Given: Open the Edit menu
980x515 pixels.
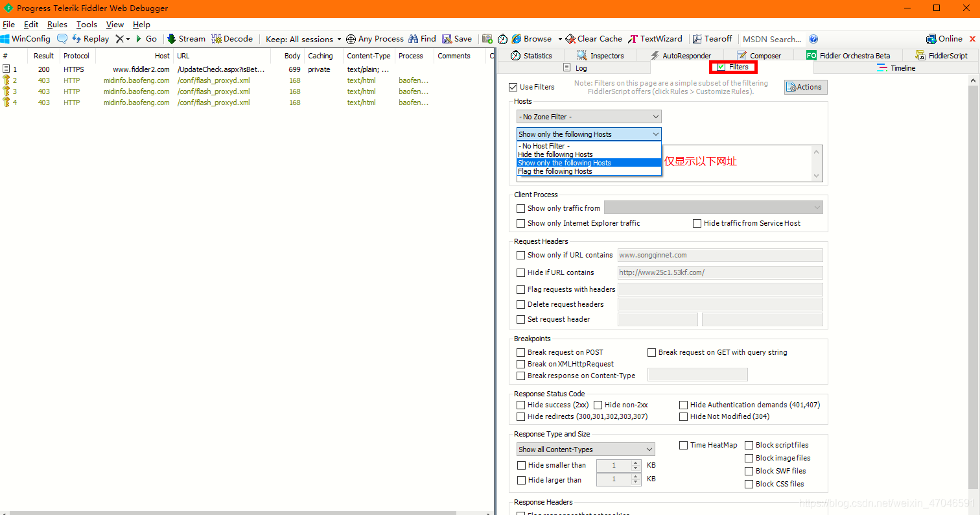Looking at the screenshot, I should [x=31, y=24].
